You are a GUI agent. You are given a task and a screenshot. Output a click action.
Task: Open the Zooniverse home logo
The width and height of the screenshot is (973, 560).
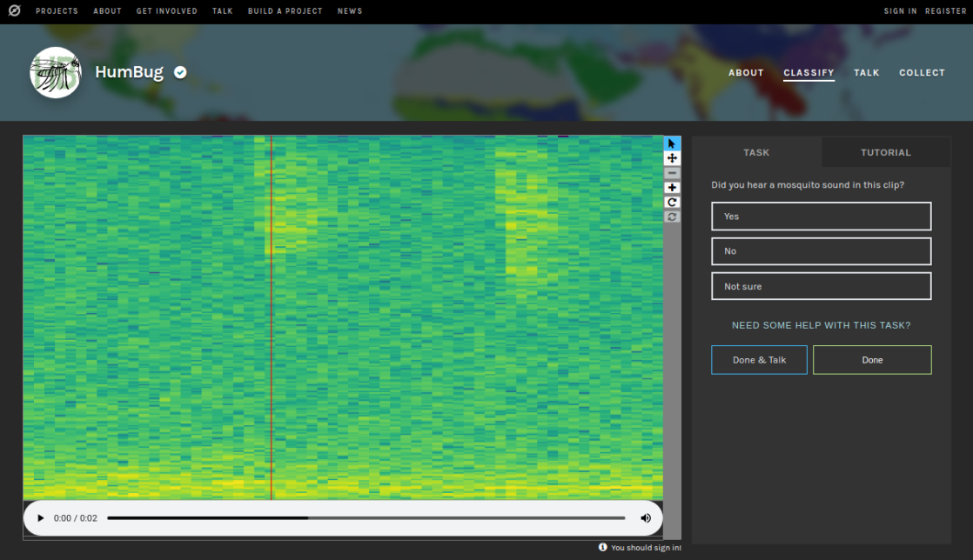click(14, 11)
